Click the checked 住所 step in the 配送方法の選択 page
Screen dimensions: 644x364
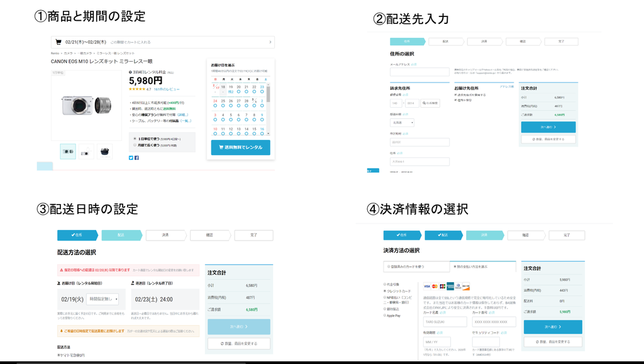pyautogui.click(x=77, y=236)
